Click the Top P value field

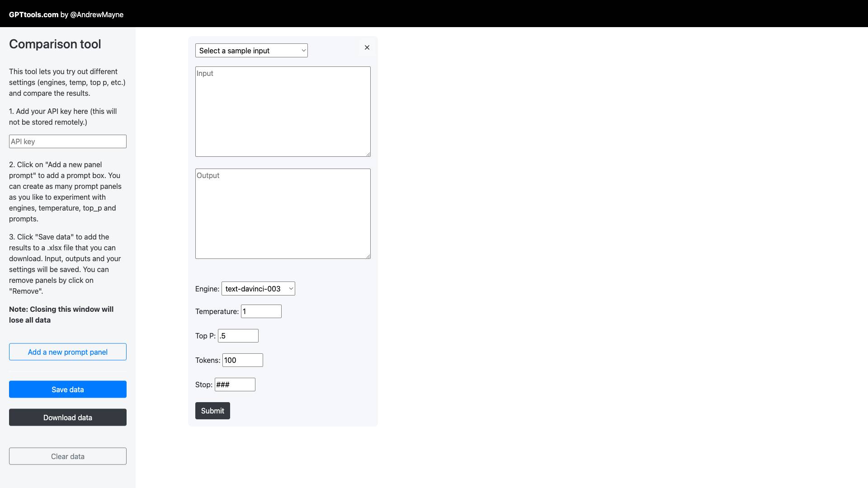[238, 336]
